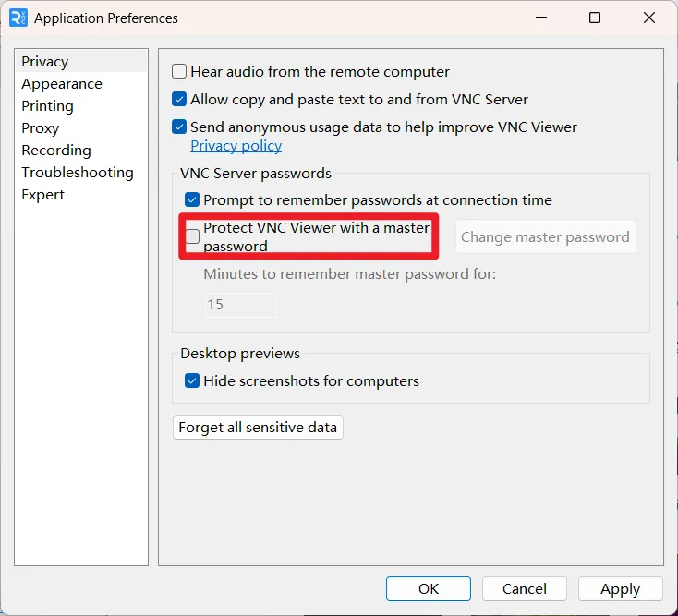Click the Apply button

click(x=620, y=588)
